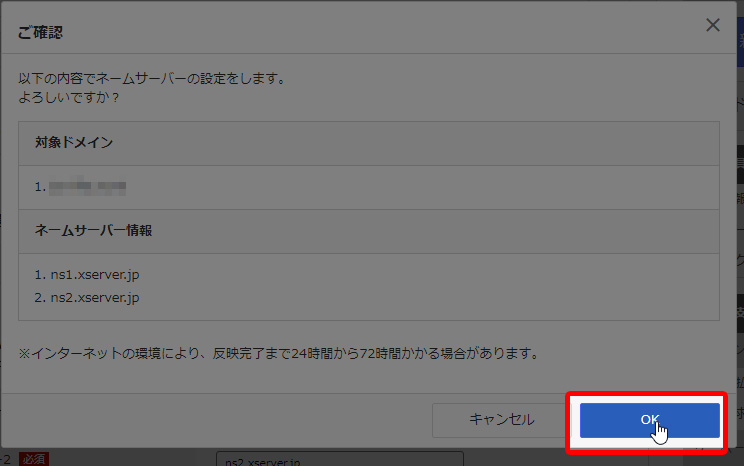Image resolution: width=744 pixels, height=466 pixels.
Task: Click the よろしいですか？ question text
Action: coord(69,98)
